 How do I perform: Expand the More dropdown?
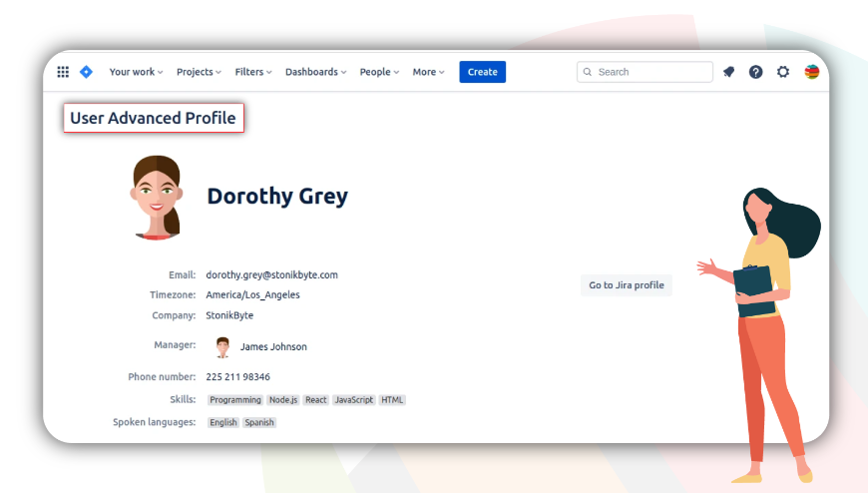click(x=428, y=72)
